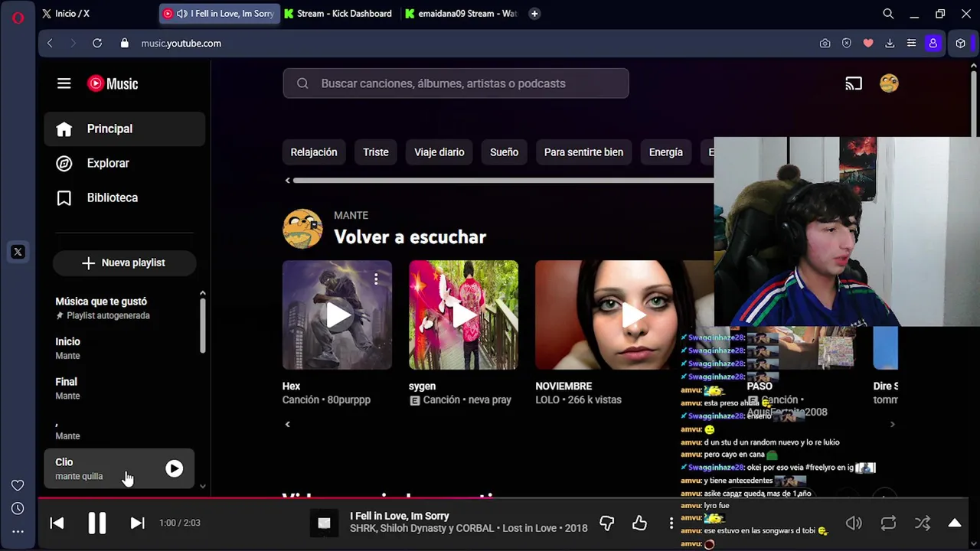Image resolution: width=980 pixels, height=551 pixels.
Task: Open a new browser tab
Action: point(534,14)
